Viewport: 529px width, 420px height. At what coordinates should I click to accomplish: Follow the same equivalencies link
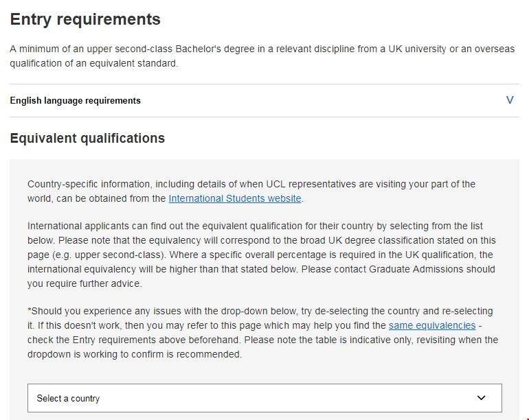pos(431,325)
